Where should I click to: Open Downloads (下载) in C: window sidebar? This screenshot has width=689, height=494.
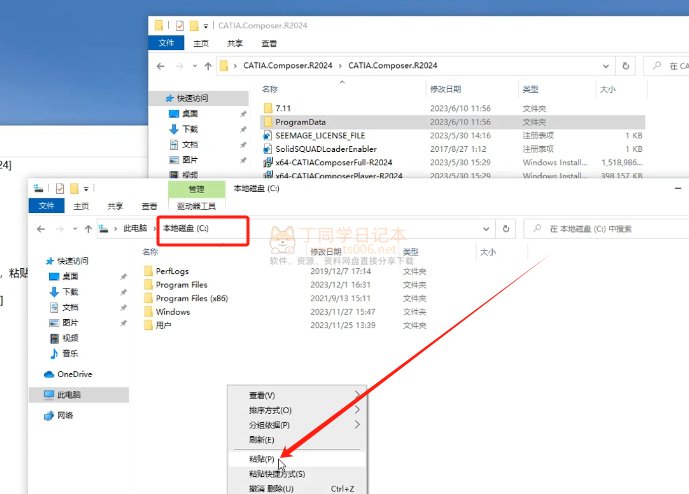pos(70,292)
